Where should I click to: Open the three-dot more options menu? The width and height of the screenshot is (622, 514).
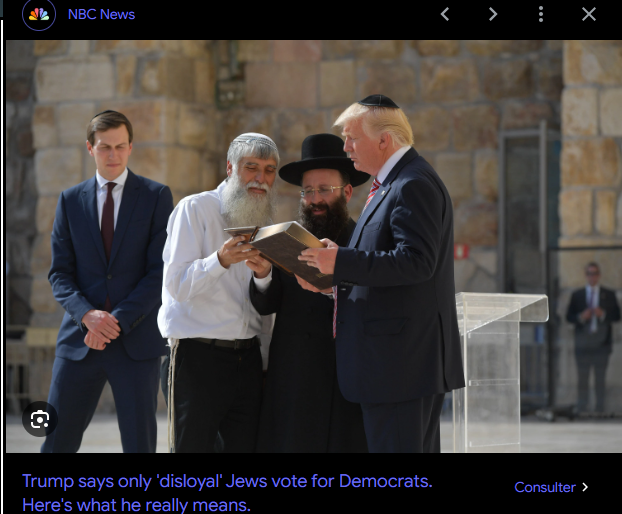[541, 14]
